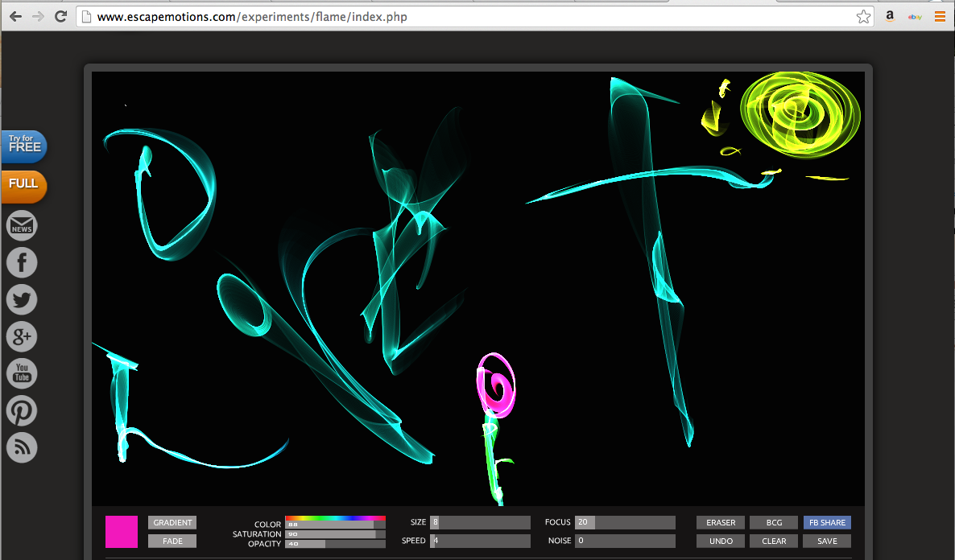Screen dimensions: 955x560
Task: Open the YouTube channel icon
Action: point(22,373)
